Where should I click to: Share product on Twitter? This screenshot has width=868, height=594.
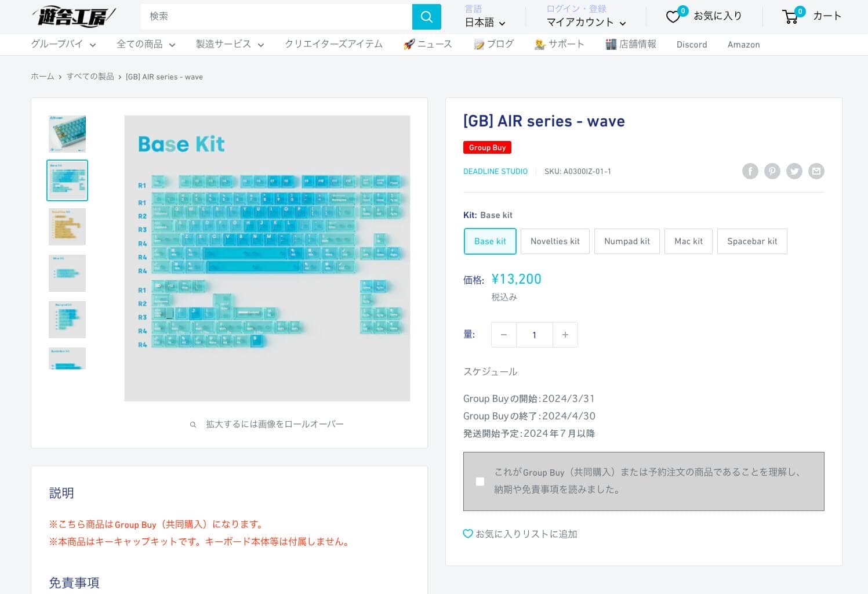pyautogui.click(x=794, y=171)
